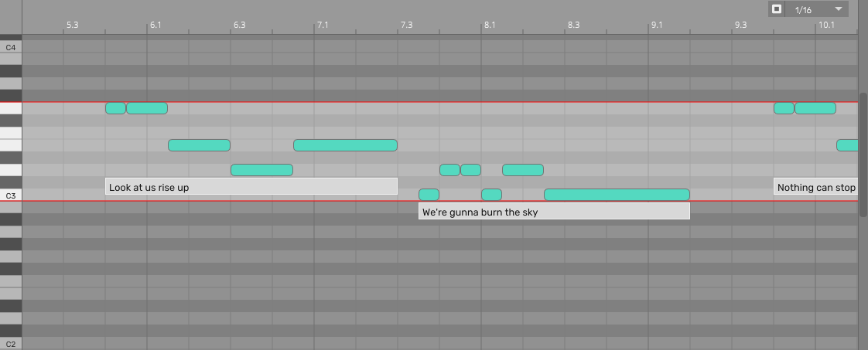Select the 'We're gunna burn the sky' lyric block

(554, 211)
